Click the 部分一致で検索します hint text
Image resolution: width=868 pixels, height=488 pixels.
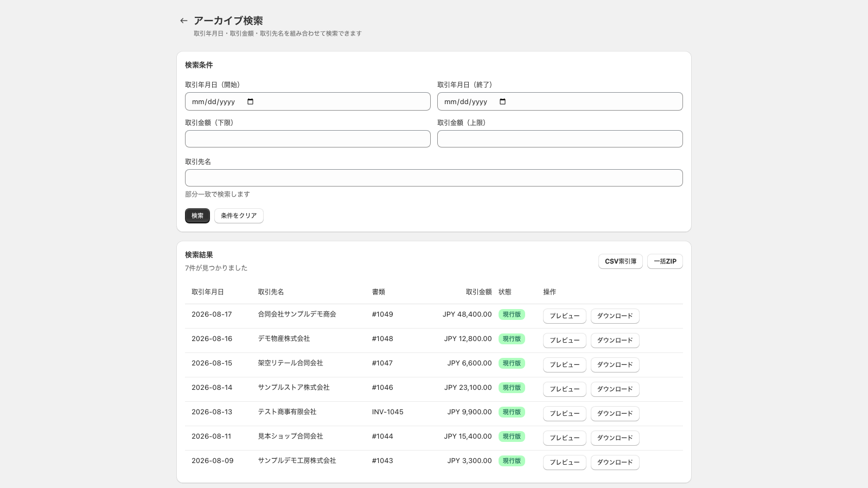[218, 194]
